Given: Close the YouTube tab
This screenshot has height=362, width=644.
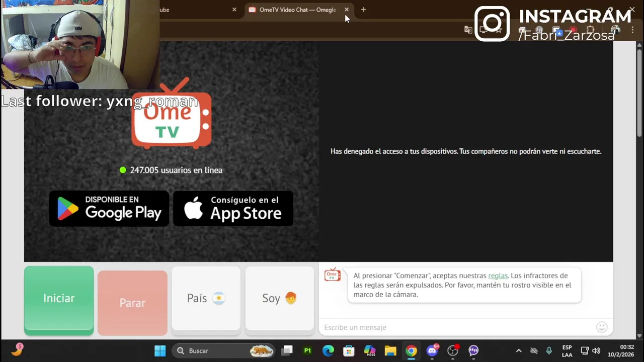Looking at the screenshot, I should tap(234, 10).
